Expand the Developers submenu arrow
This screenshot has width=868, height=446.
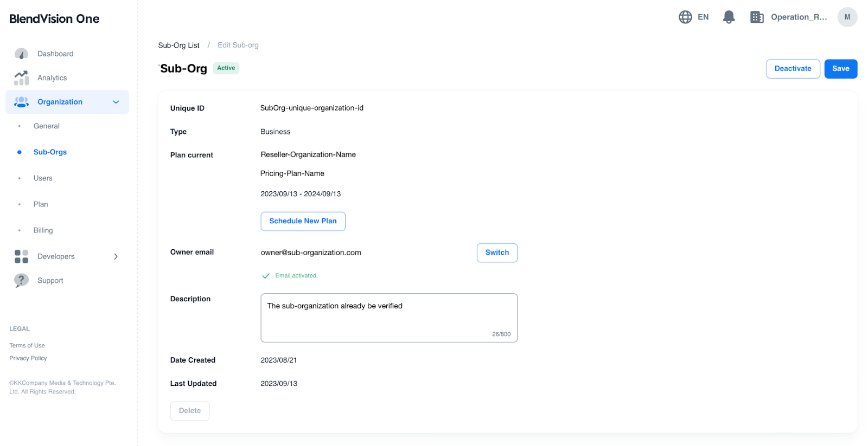click(x=116, y=256)
